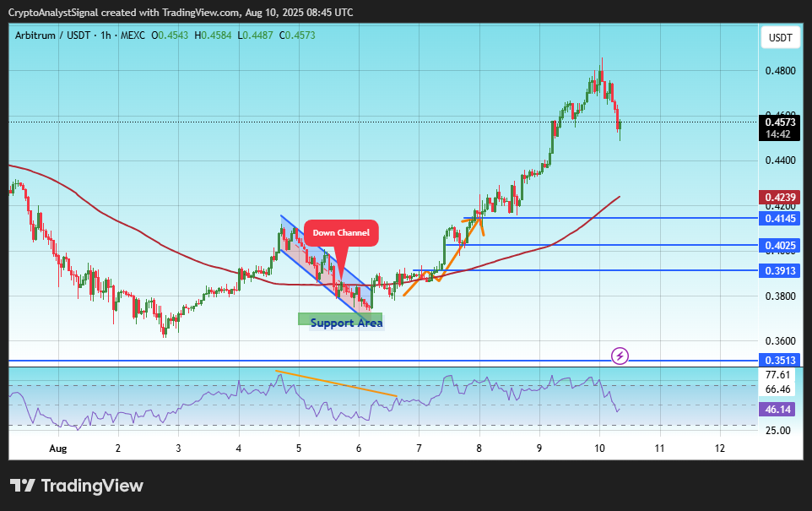Click the CryptoAnalystSignal attribution header text
This screenshot has height=511, width=812.
pos(181,13)
